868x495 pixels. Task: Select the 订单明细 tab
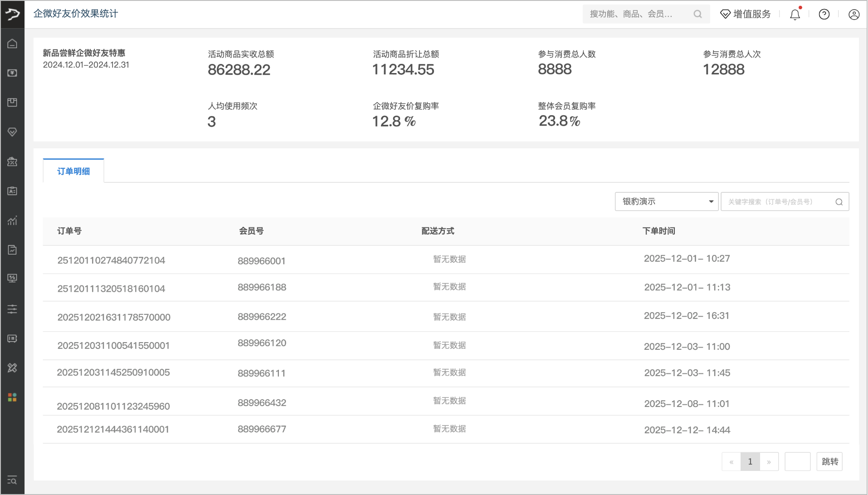coord(73,171)
